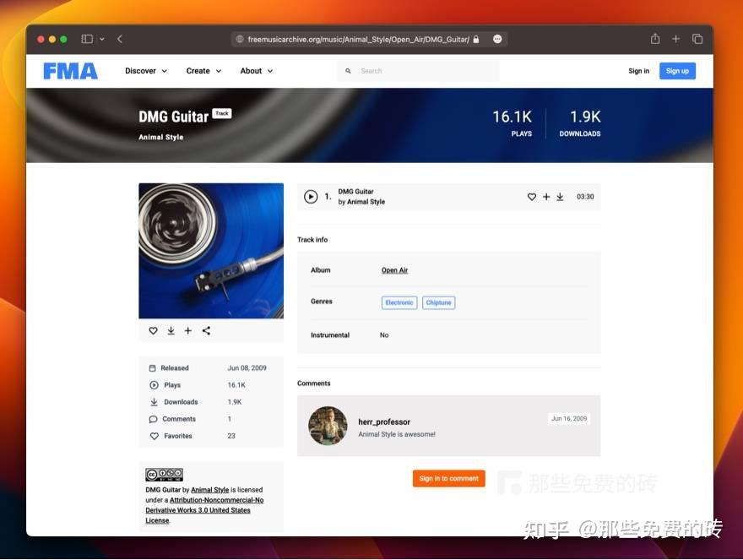Click the Plays value 16.1K in stats list
This screenshot has width=743, height=560.
pyautogui.click(x=236, y=385)
